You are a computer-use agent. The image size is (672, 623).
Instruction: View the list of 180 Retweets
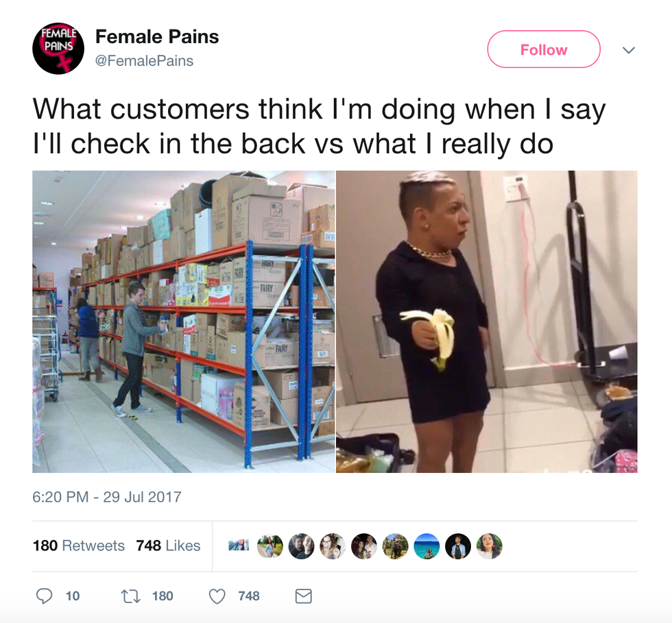[79, 546]
